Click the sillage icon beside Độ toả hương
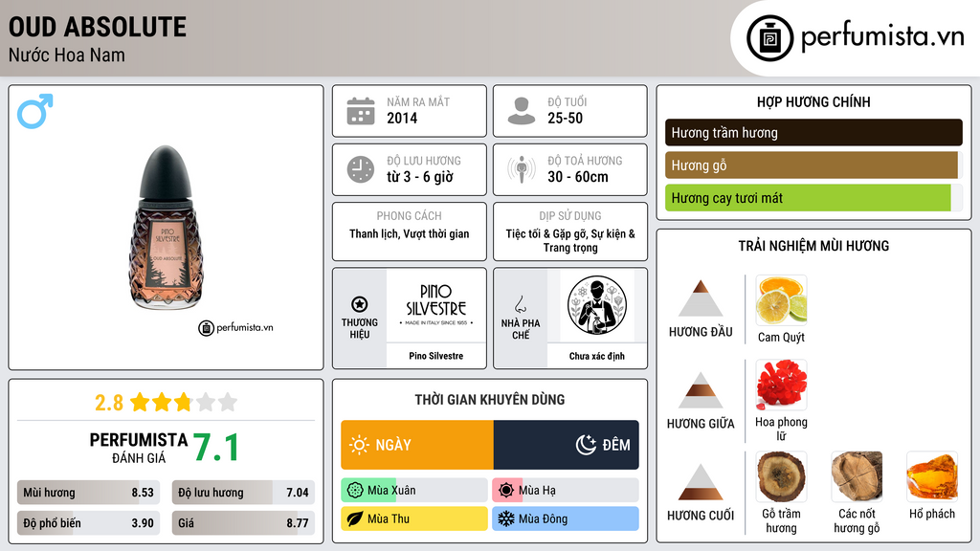 click(522, 169)
